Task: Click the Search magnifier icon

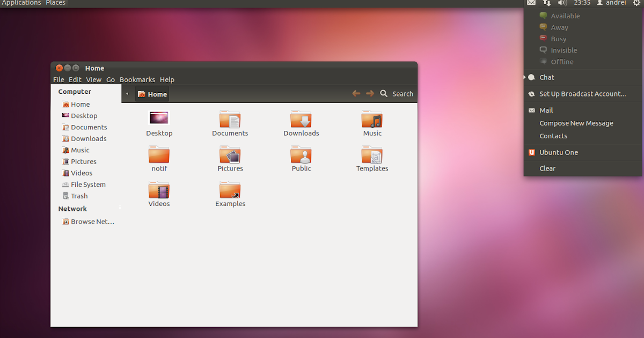Action: coord(384,93)
